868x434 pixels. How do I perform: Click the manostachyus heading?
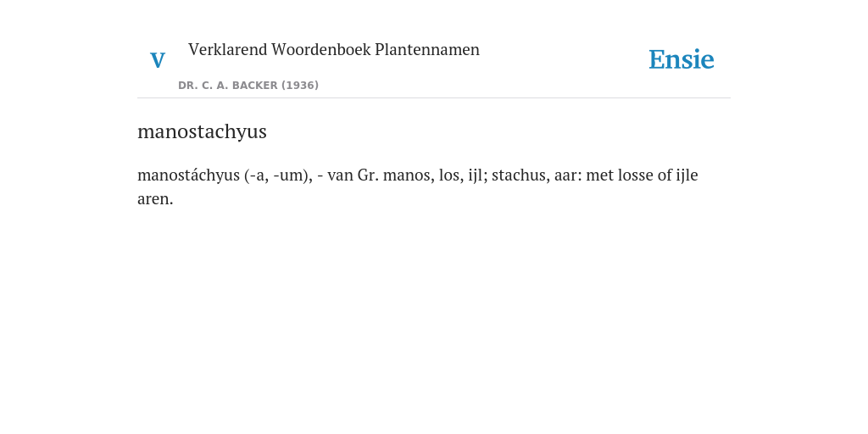tap(202, 131)
